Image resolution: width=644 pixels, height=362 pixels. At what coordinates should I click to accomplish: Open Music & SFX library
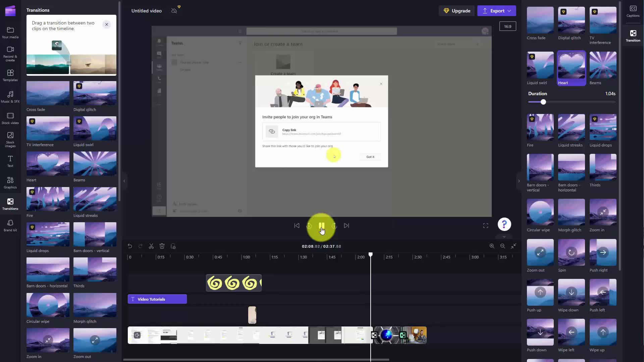pyautogui.click(x=10, y=97)
